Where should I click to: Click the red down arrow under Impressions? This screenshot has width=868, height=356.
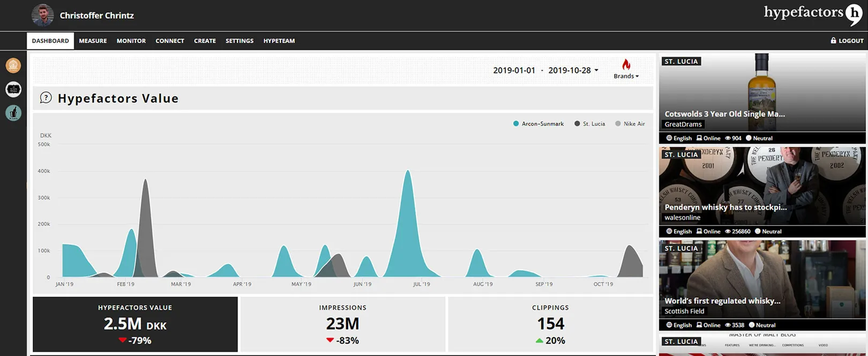click(x=330, y=340)
